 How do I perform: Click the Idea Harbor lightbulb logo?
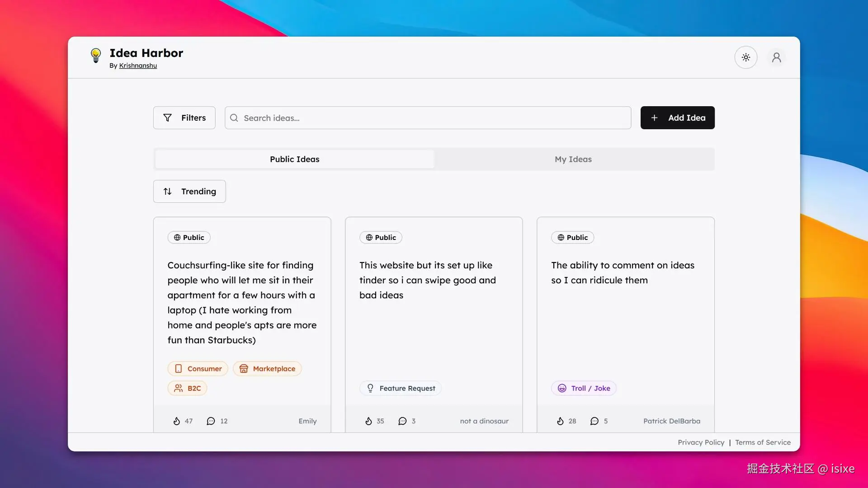[x=95, y=56]
